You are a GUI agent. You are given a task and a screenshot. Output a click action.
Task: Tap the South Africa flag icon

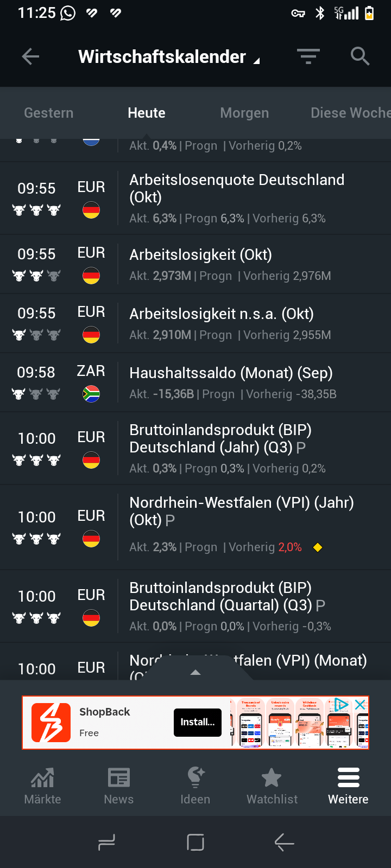[x=91, y=394]
